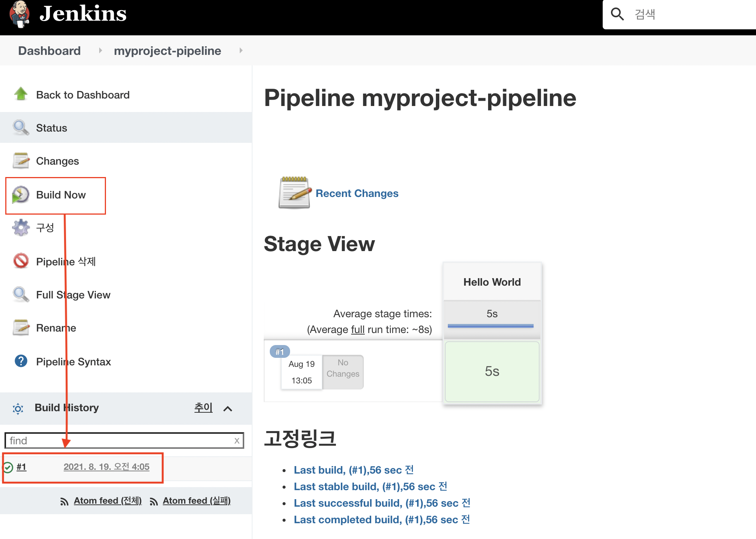The height and width of the screenshot is (539, 756).
Task: Click the Recent Changes notepad icon
Action: click(x=295, y=192)
